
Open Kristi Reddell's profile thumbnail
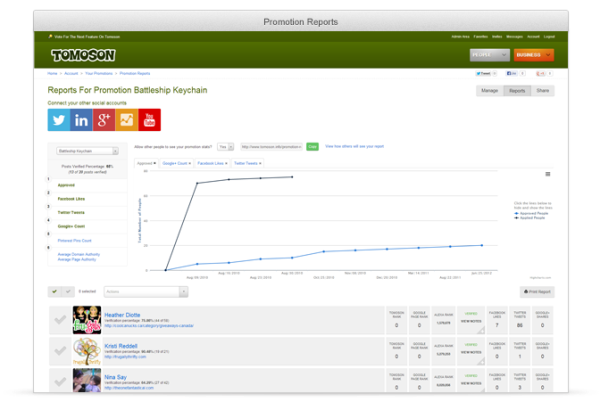[x=86, y=350]
